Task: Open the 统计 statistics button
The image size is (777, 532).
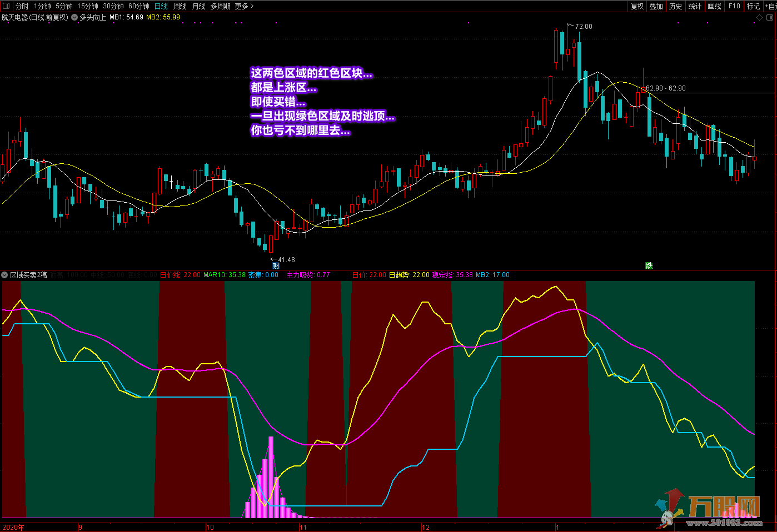Action: pyautogui.click(x=695, y=6)
